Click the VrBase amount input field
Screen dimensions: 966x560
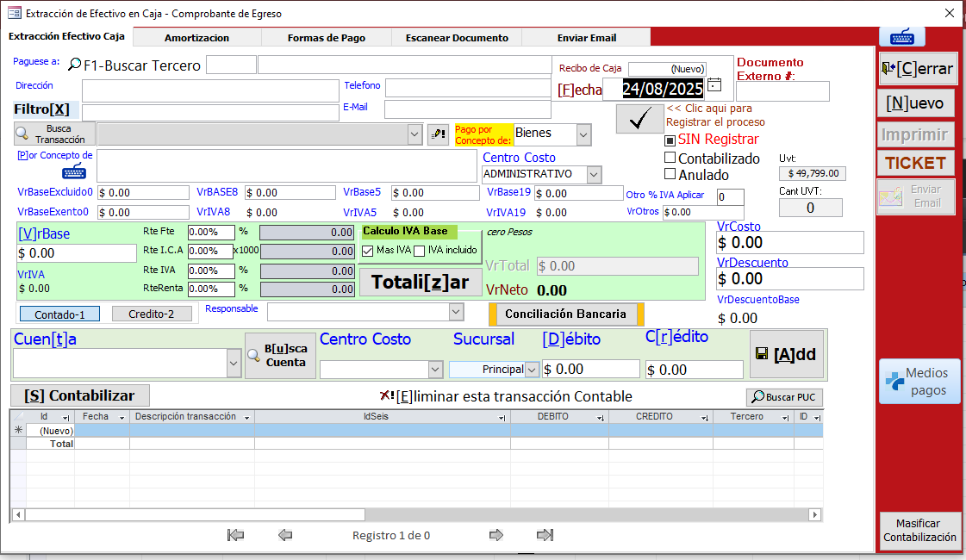coord(77,253)
